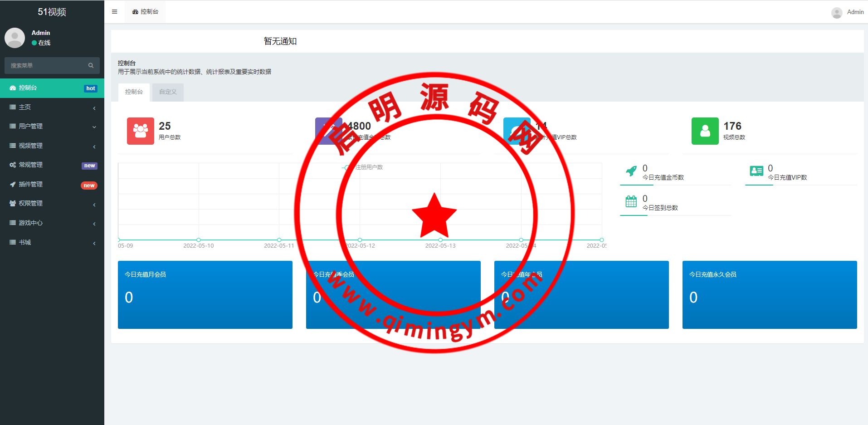Screen dimensions: 868x425
Task: Expand the 视频管理 sidebar menu
Action: coord(52,146)
